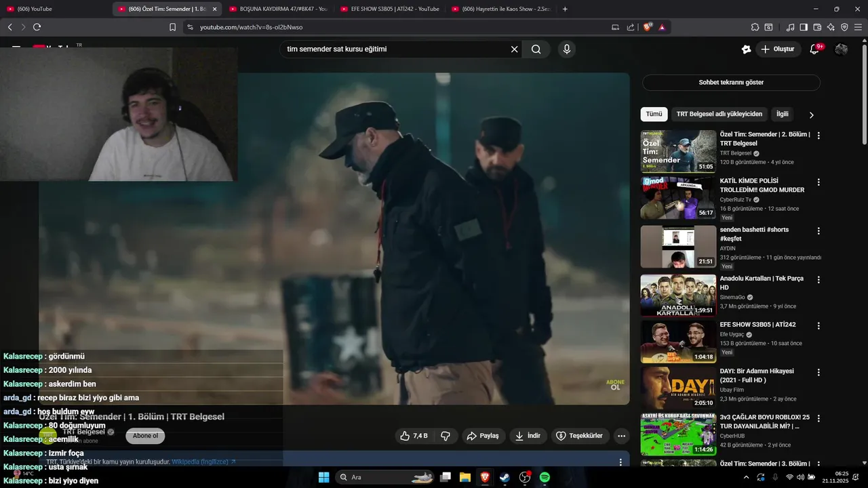The height and width of the screenshot is (488, 868).
Task: Open Brave Rewards triangle icon
Action: point(662,27)
